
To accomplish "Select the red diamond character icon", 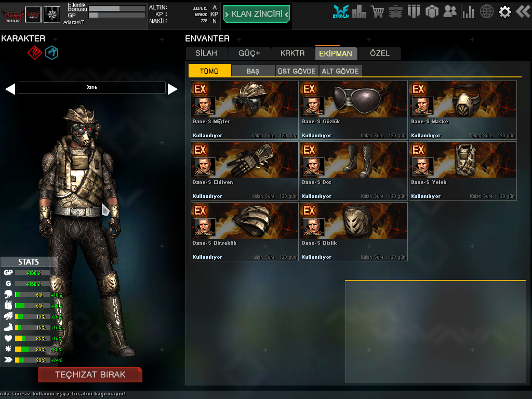I will point(35,52).
